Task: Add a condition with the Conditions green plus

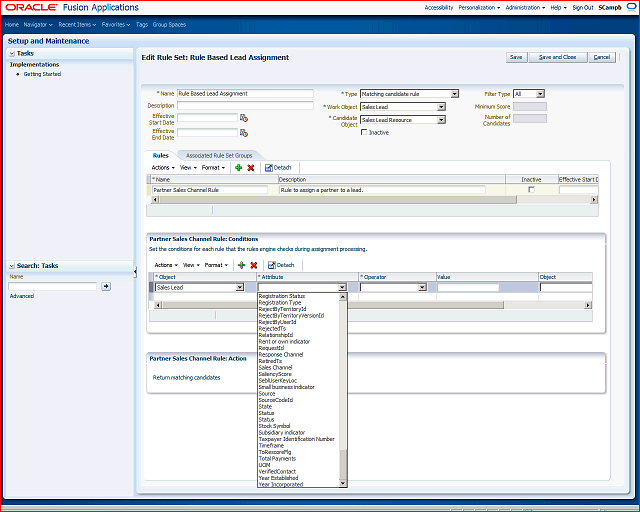Action: 242,265
